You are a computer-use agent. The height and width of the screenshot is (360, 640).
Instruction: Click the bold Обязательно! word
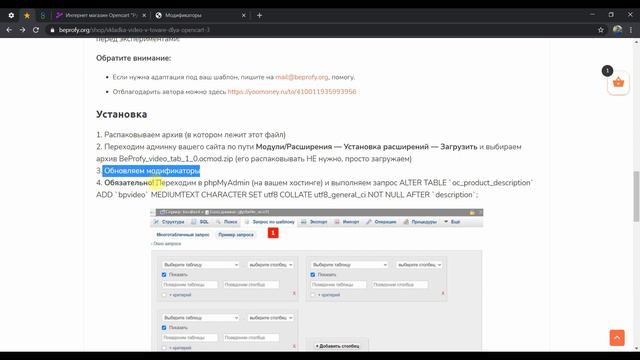(x=129, y=183)
